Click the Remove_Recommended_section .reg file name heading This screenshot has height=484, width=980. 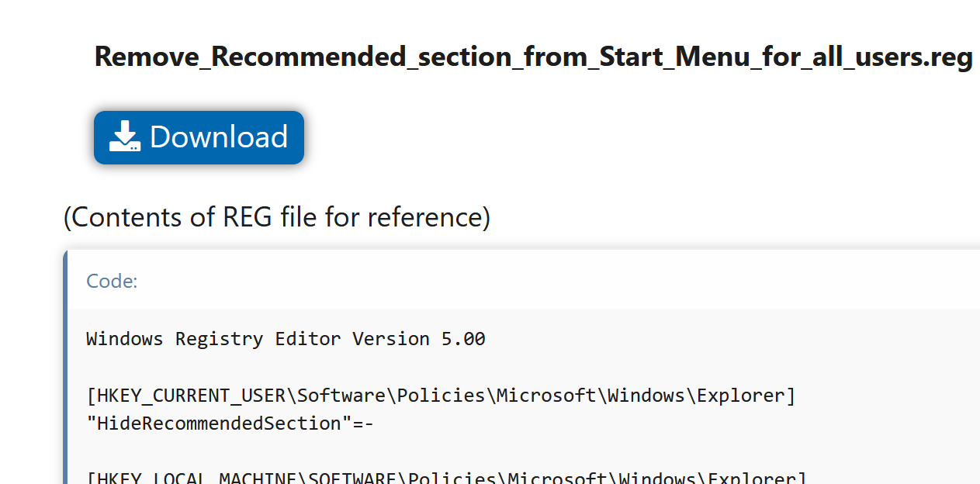click(x=533, y=57)
